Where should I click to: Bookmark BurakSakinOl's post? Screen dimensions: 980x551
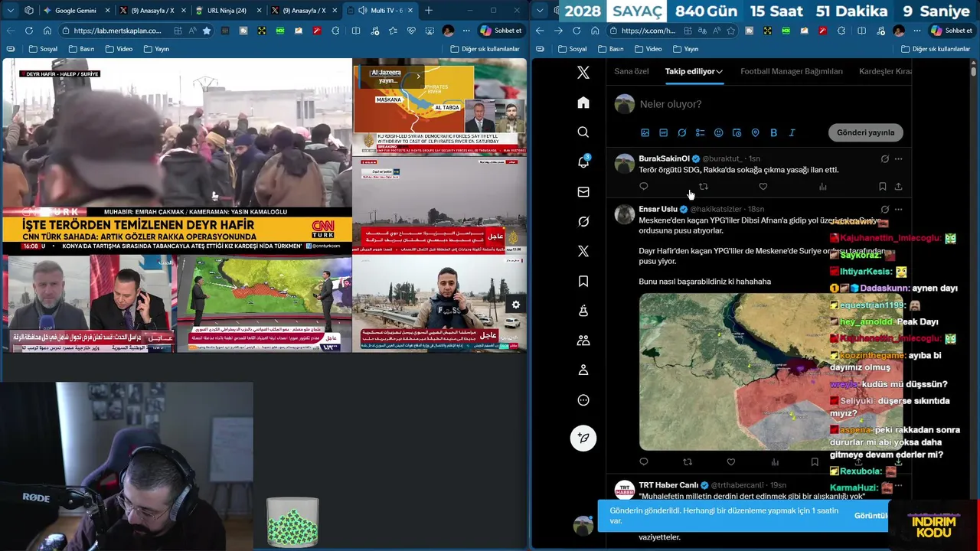click(882, 187)
